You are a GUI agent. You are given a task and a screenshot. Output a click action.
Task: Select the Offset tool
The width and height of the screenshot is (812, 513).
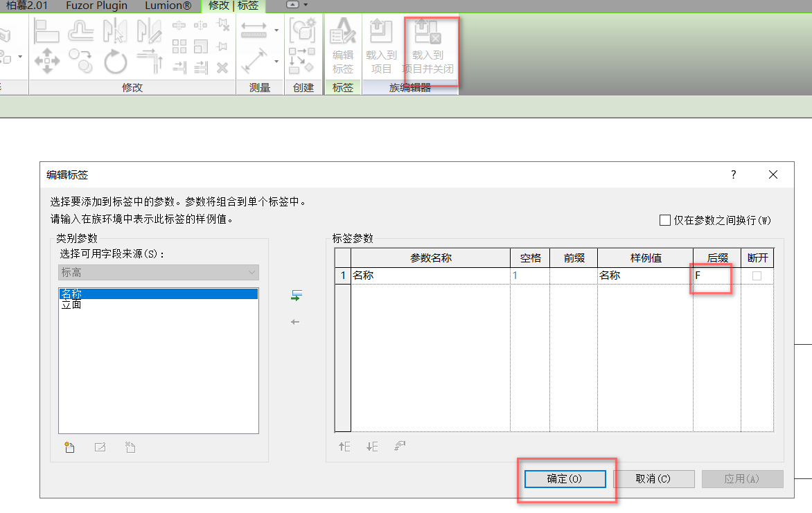(81, 30)
